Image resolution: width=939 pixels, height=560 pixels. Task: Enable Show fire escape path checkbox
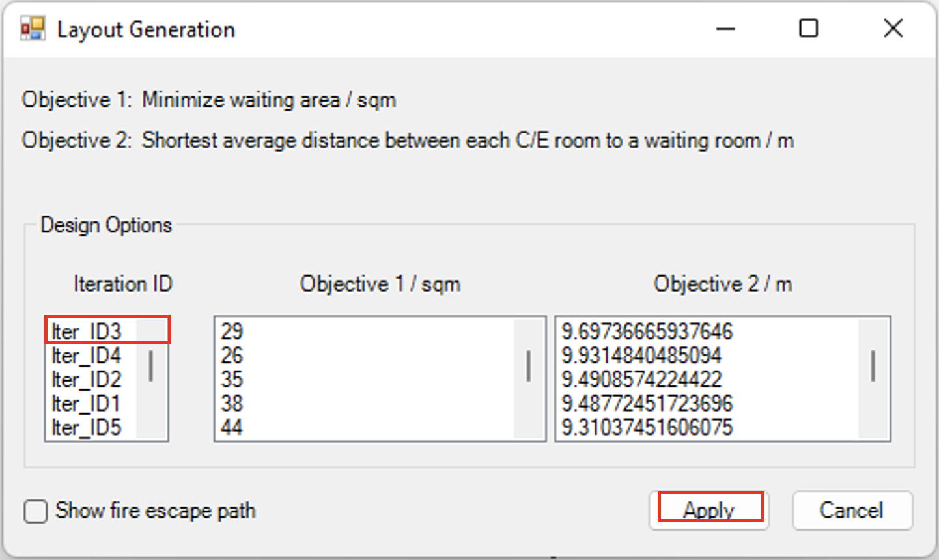36,511
